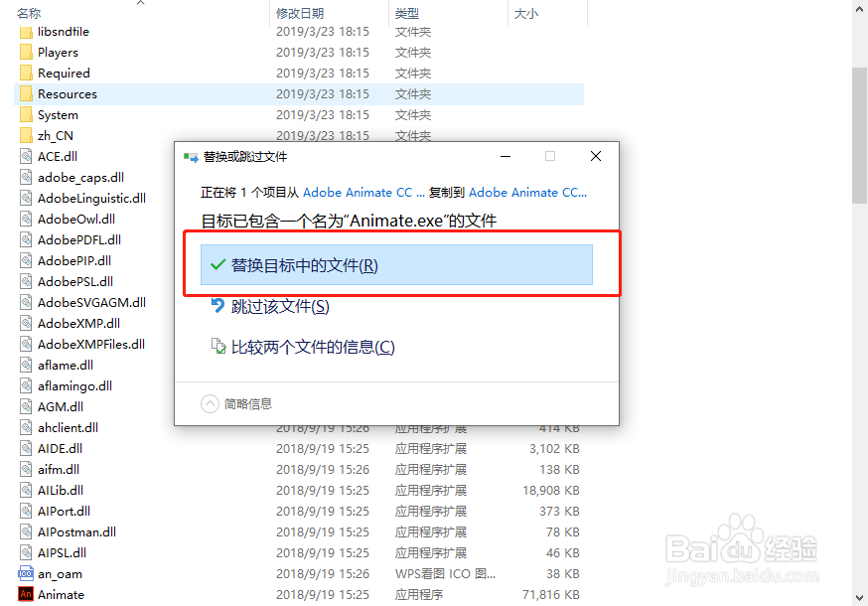Select the file name 'AIPostman.dll'
The height and width of the screenshot is (606, 868).
click(76, 531)
